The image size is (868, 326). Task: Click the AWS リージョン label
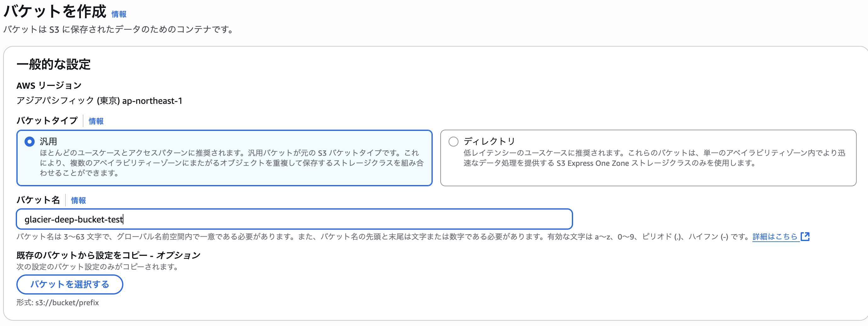pos(49,86)
